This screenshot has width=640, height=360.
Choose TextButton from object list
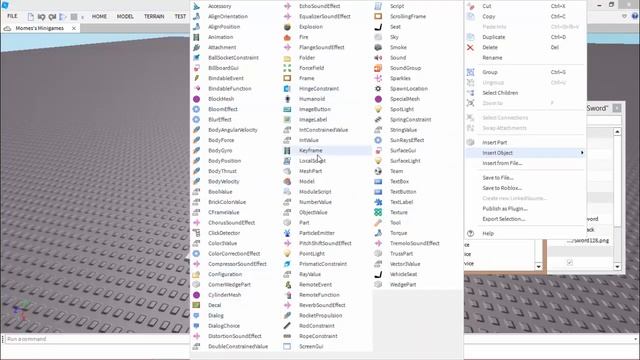pyautogui.click(x=403, y=192)
